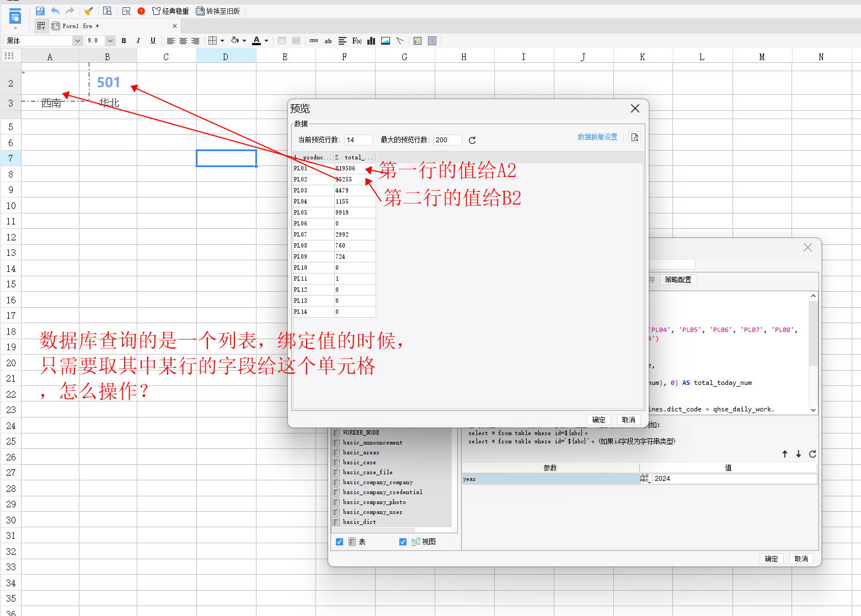Viewport: 861px width, 616px height.
Task: Uncheck the 表 checkbox
Action: click(339, 542)
